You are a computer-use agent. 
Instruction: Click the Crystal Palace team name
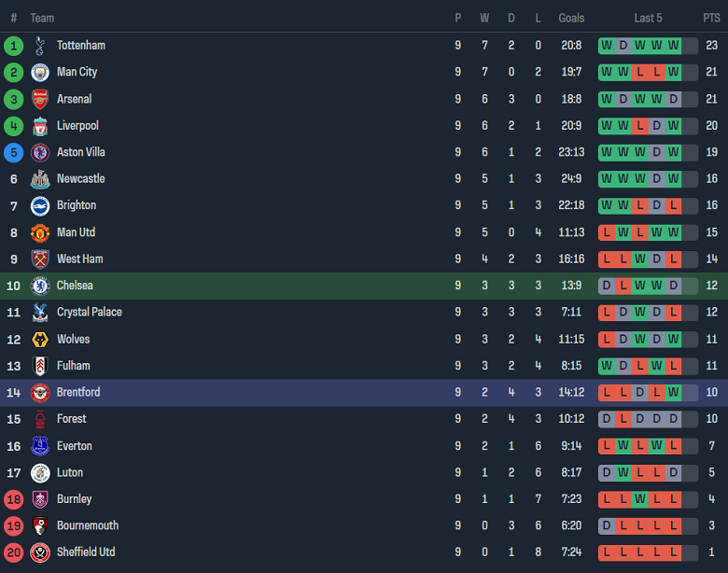89,312
